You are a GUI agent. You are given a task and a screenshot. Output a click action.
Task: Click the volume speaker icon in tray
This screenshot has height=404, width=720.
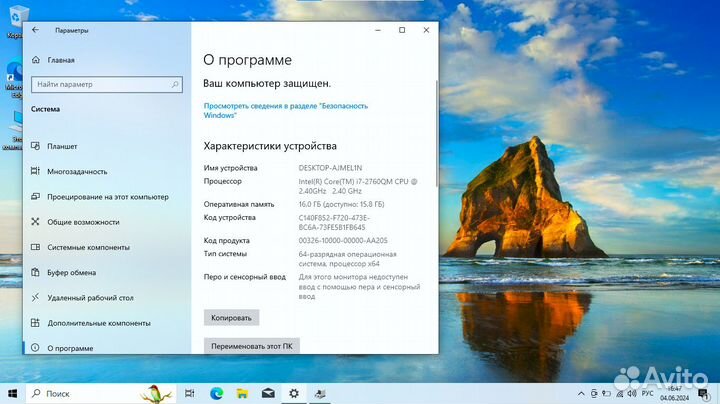click(632, 394)
